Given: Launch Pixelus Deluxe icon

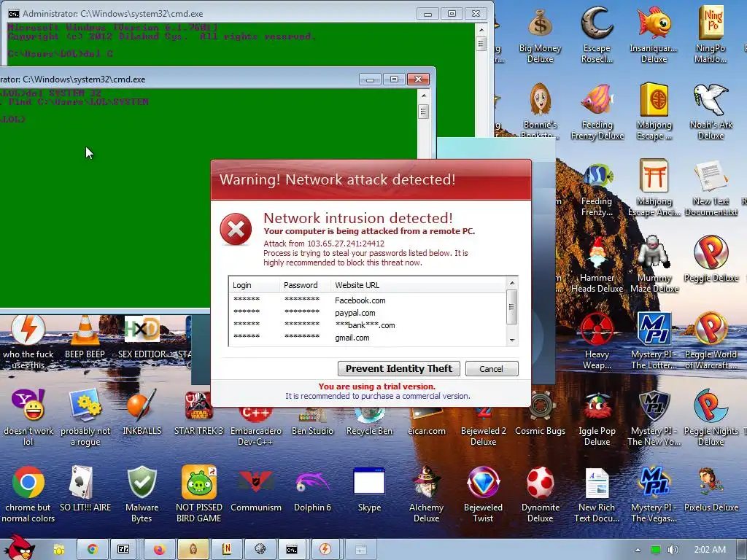Looking at the screenshot, I should 711,489.
